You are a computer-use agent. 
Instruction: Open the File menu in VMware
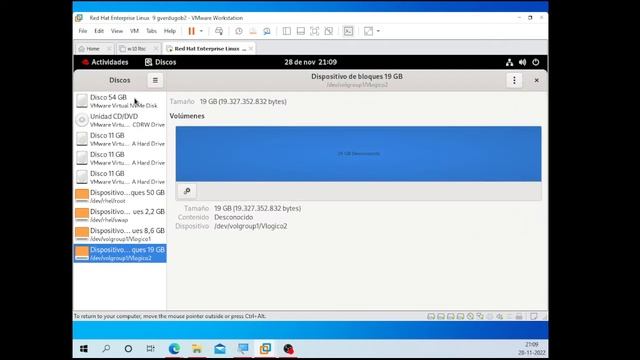point(83,31)
